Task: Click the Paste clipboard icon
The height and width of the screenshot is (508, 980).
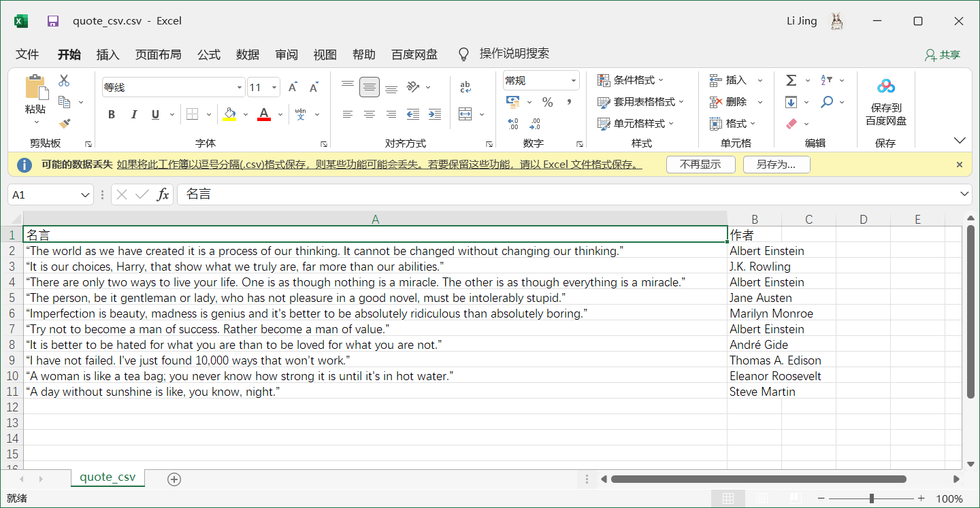Action: coord(35,88)
